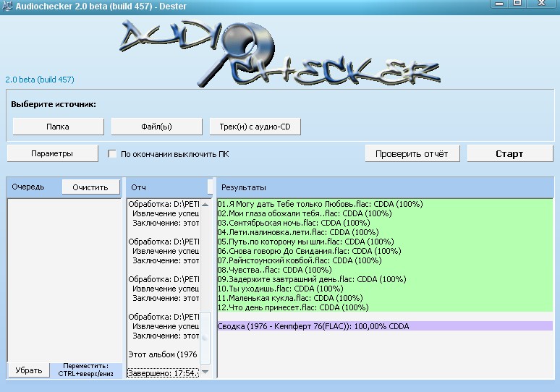Clear the queue with Очистить
This screenshot has width=560, height=392.
click(90, 187)
